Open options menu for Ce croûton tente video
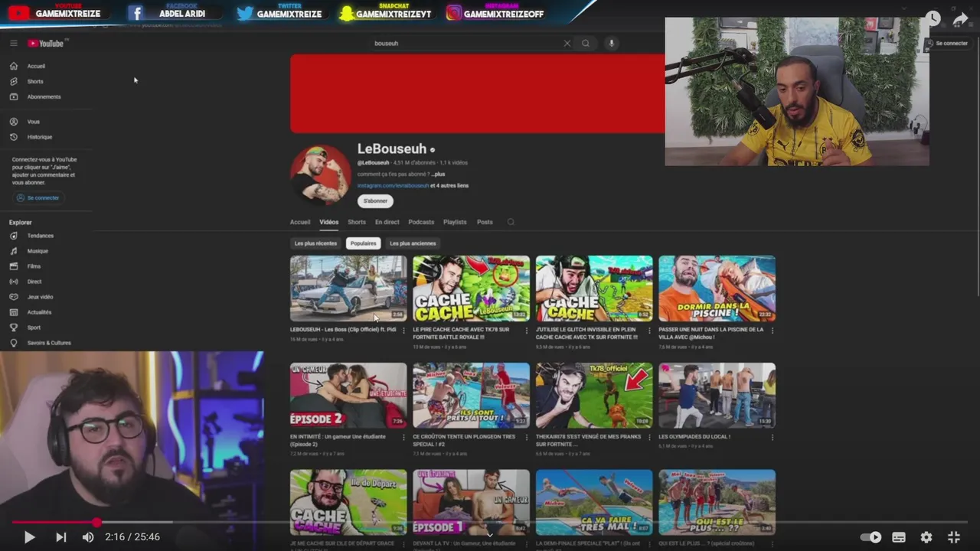The width and height of the screenshot is (980, 551). [x=526, y=438]
